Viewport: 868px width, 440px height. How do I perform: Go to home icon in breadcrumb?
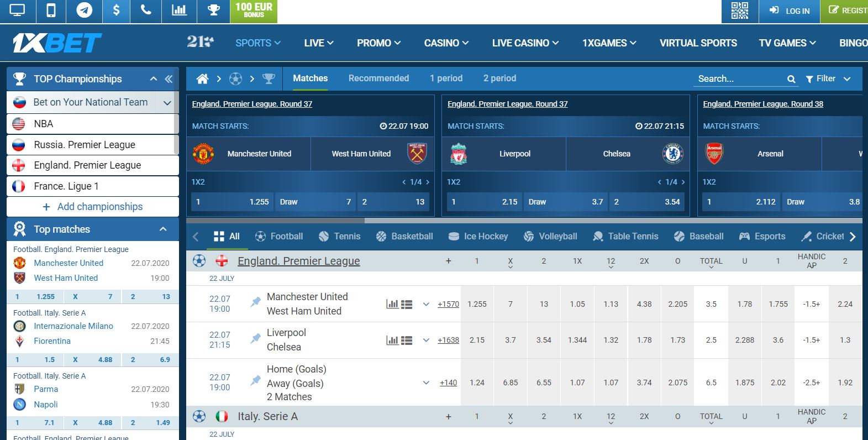(202, 78)
